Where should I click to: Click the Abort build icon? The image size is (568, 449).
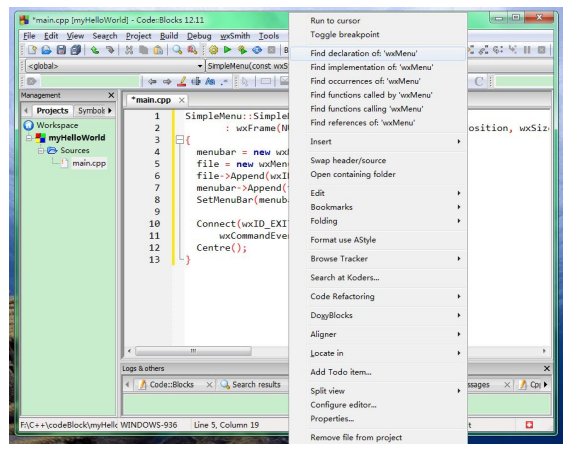(x=271, y=50)
